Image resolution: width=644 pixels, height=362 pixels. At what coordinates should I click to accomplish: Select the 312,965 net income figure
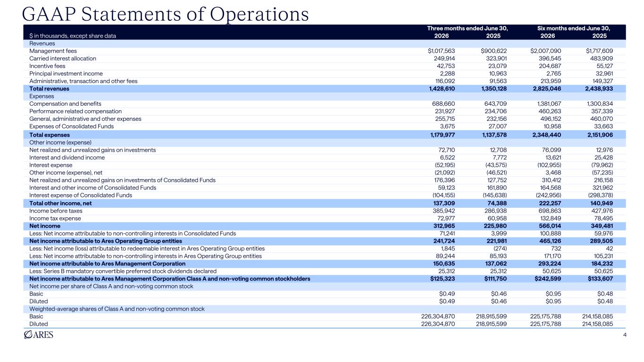coord(443,226)
